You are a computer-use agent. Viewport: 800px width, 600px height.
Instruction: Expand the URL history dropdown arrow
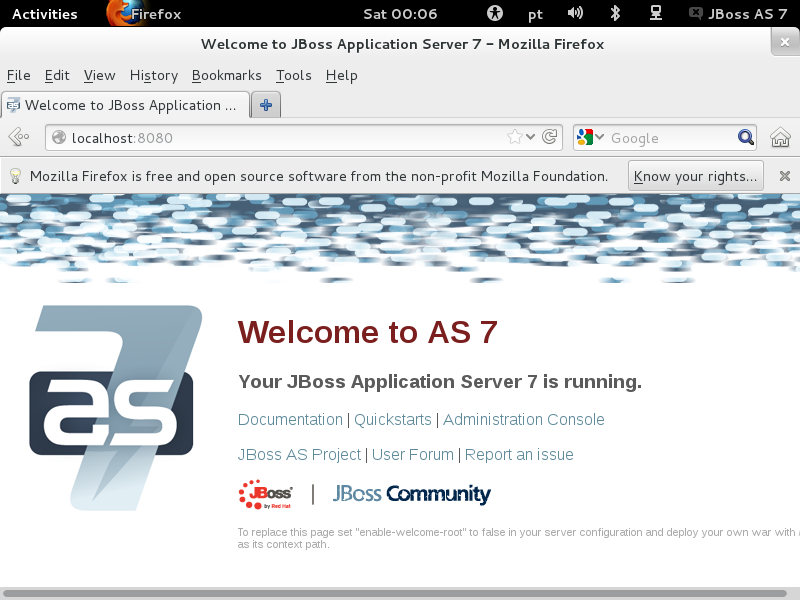click(x=531, y=137)
